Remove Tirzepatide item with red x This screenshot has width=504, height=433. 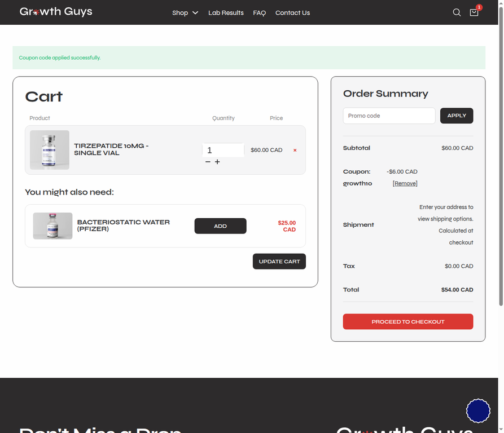(295, 150)
